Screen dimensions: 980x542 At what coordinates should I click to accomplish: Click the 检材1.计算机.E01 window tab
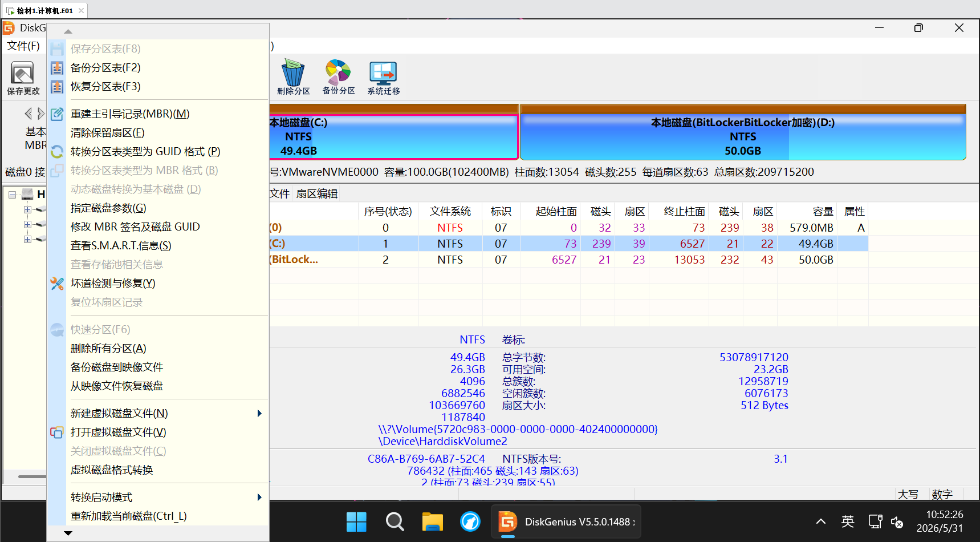point(45,10)
